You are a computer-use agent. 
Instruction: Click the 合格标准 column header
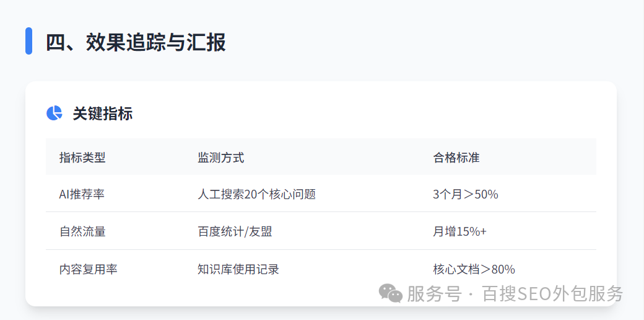[456, 158]
